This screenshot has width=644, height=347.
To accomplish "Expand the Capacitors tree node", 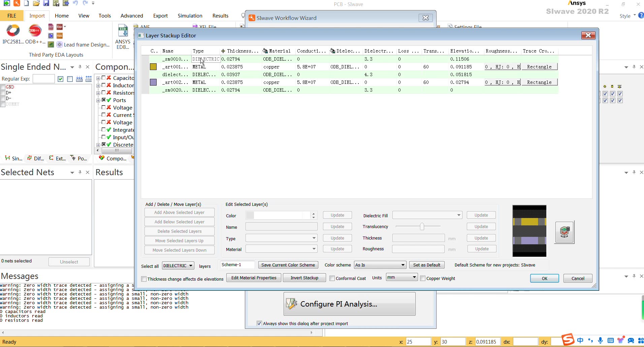I will click(98, 78).
